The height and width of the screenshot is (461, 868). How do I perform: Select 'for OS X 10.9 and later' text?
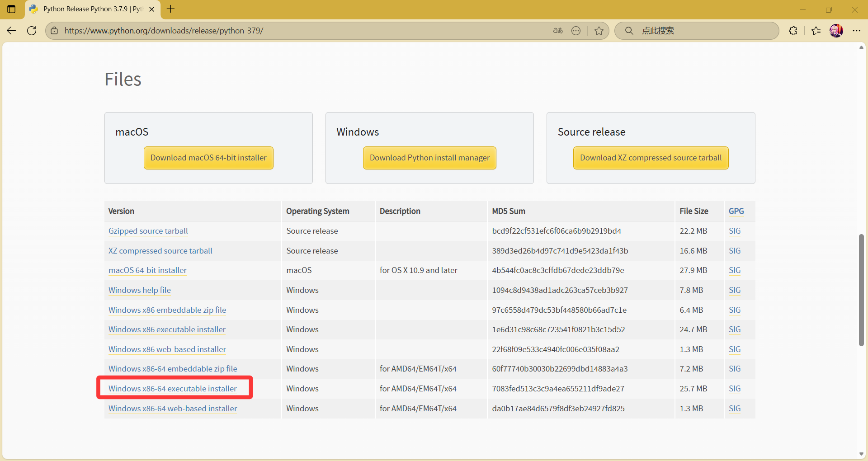coord(419,270)
